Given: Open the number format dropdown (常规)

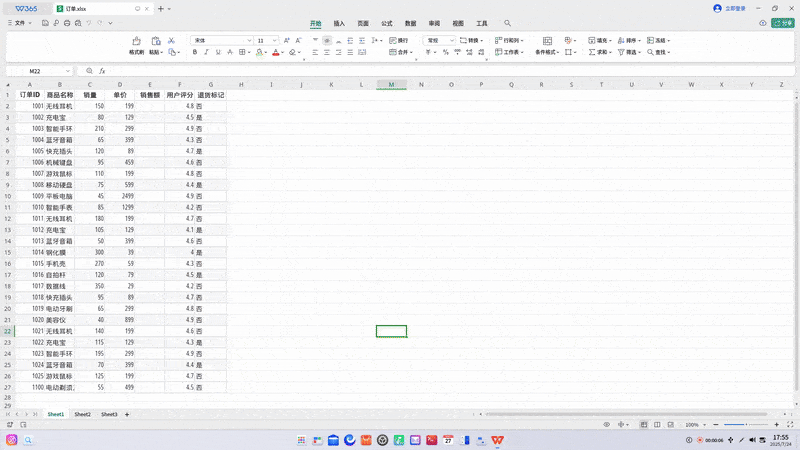Looking at the screenshot, I should [440, 41].
